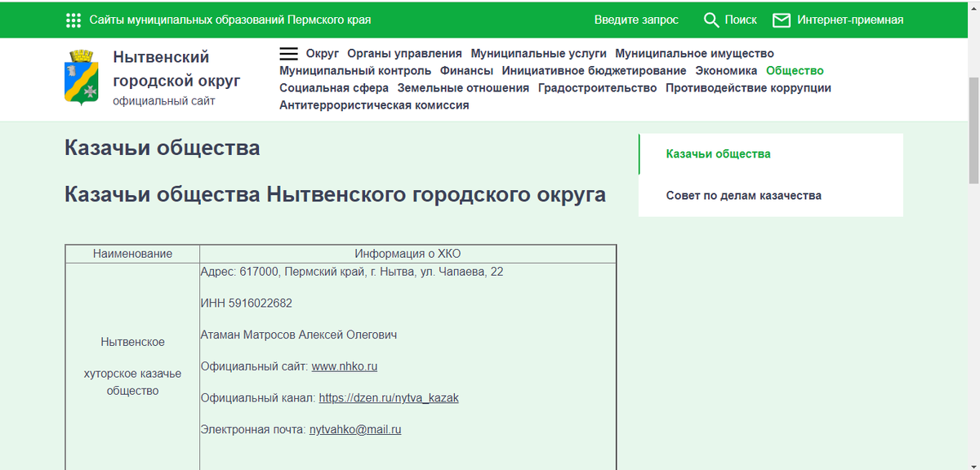980x470 pixels.
Task: Open the 'Экономика' menu item
Action: [726, 71]
